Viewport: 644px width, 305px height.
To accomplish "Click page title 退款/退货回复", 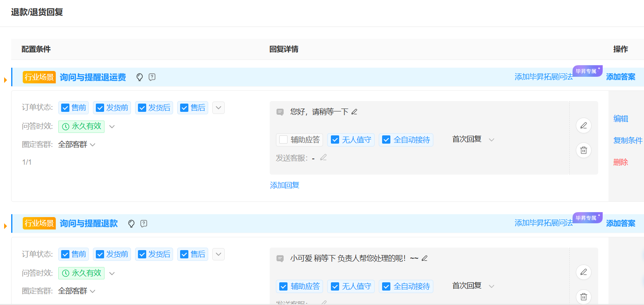I will click(37, 12).
